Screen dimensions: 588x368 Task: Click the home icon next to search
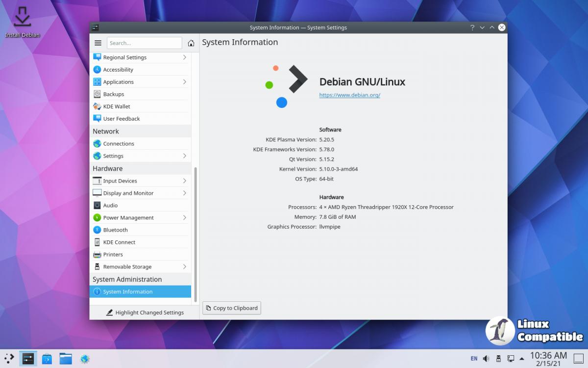pos(191,43)
